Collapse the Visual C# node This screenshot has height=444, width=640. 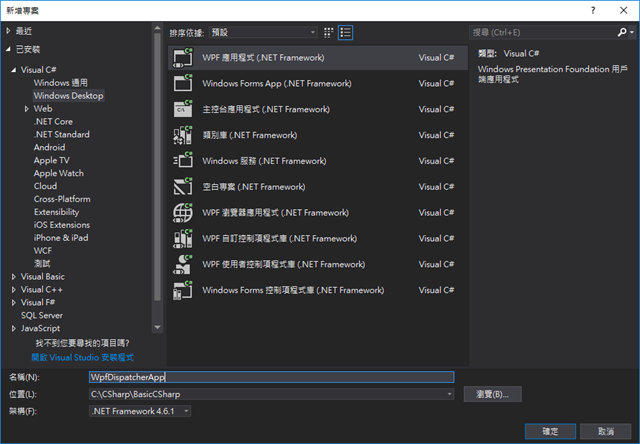click(13, 70)
